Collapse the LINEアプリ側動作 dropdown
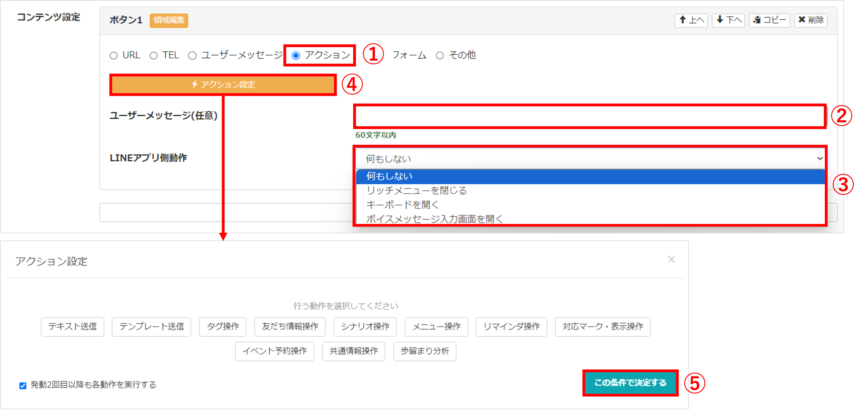Viewport: 868px width, 411px height. 590,159
